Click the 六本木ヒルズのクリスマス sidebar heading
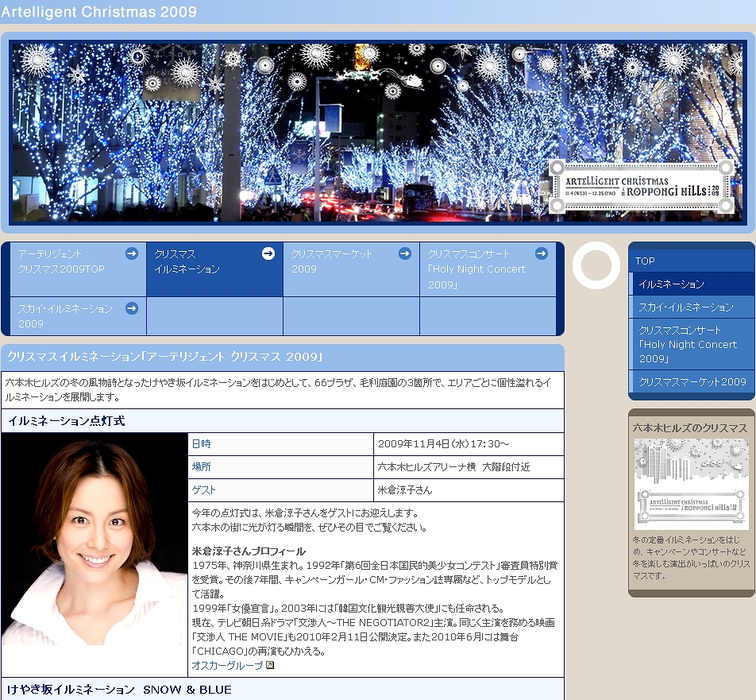The image size is (756, 700). [690, 427]
